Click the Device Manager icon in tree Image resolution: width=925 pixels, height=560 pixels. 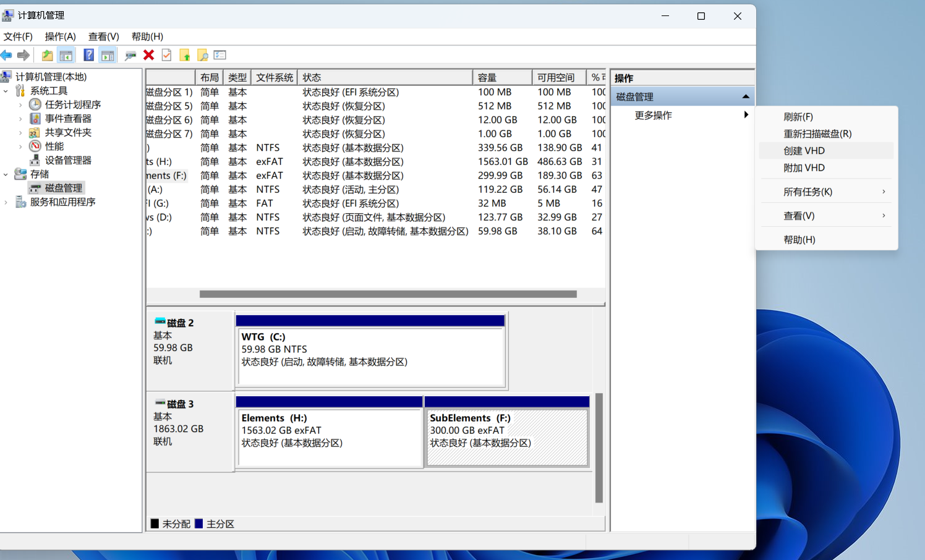[35, 160]
